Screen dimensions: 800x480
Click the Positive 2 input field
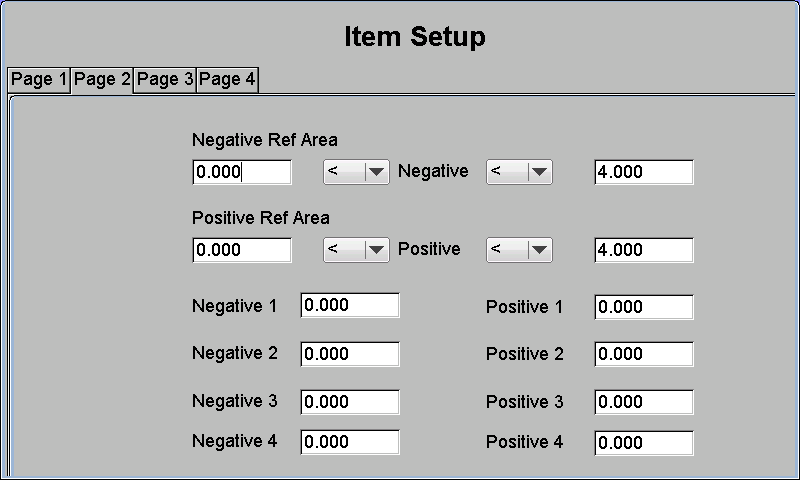644,354
